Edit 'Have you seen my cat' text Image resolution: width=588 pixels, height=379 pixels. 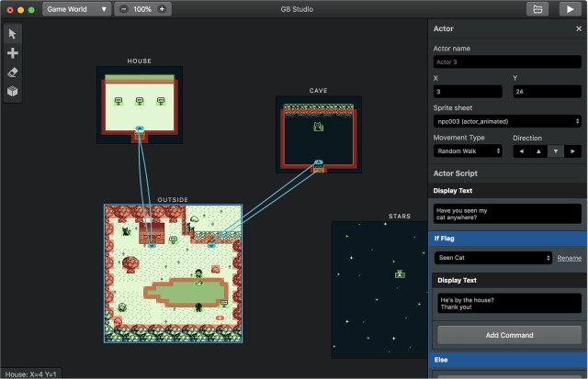point(507,214)
